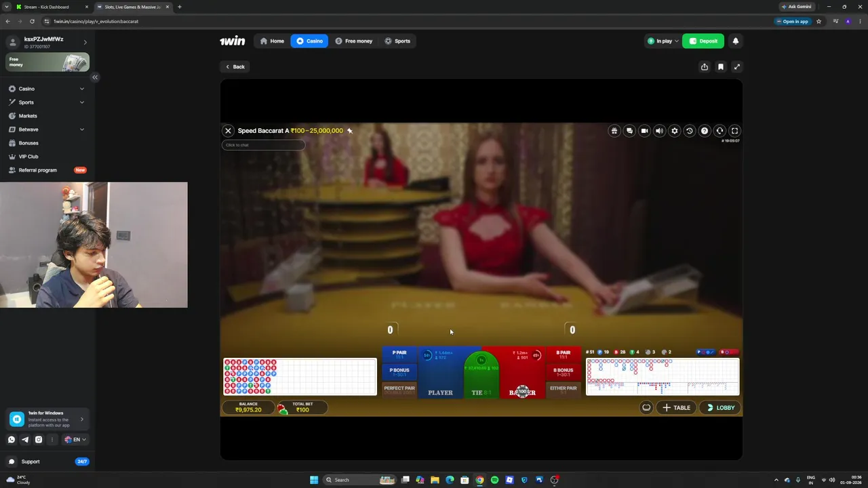Open the Home tab

click(x=271, y=41)
